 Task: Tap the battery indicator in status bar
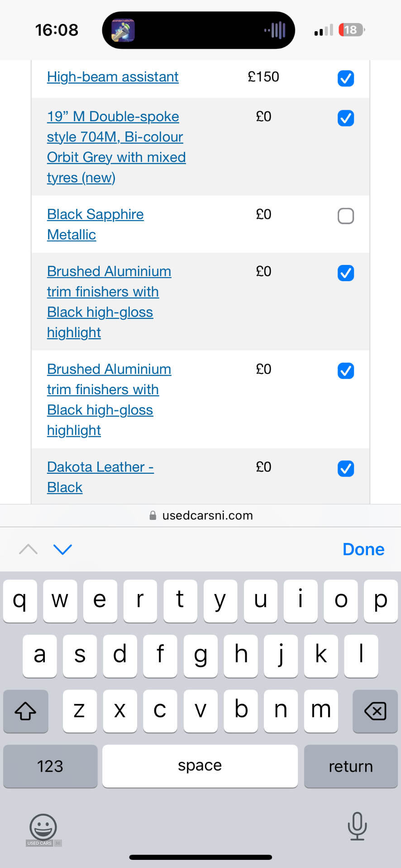(x=352, y=30)
